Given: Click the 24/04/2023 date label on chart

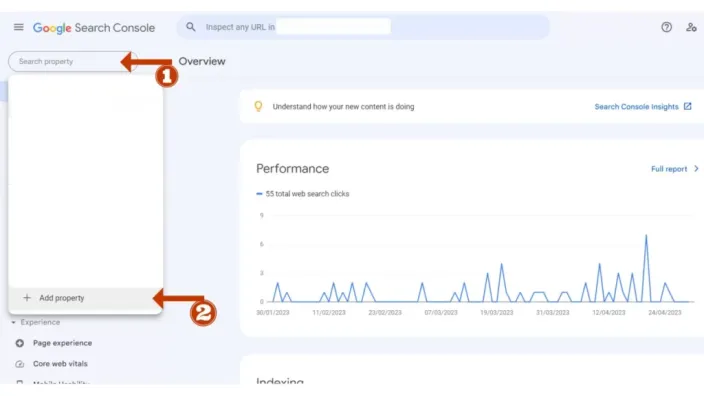Looking at the screenshot, I should [x=664, y=312].
